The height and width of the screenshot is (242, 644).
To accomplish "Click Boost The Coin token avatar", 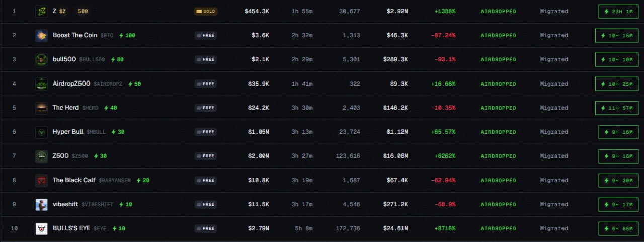I will [x=42, y=35].
